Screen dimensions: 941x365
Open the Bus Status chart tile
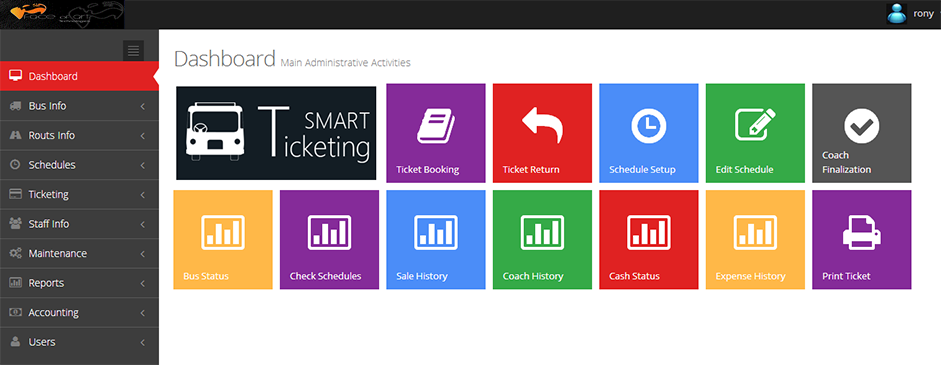[223, 240]
